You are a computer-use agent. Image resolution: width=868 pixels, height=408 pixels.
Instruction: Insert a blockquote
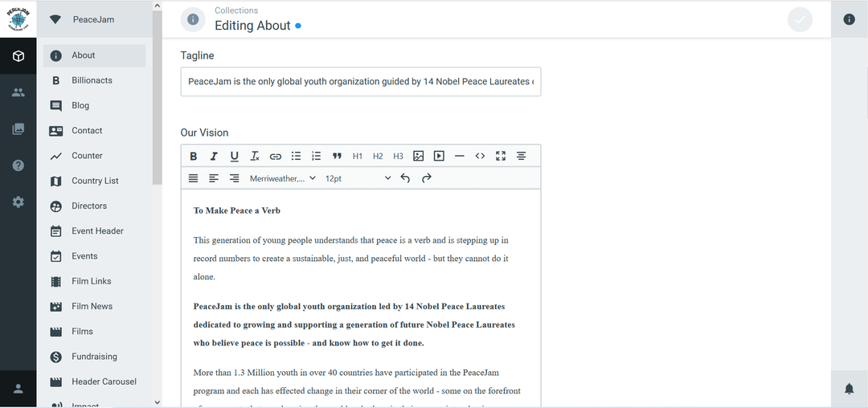click(337, 156)
